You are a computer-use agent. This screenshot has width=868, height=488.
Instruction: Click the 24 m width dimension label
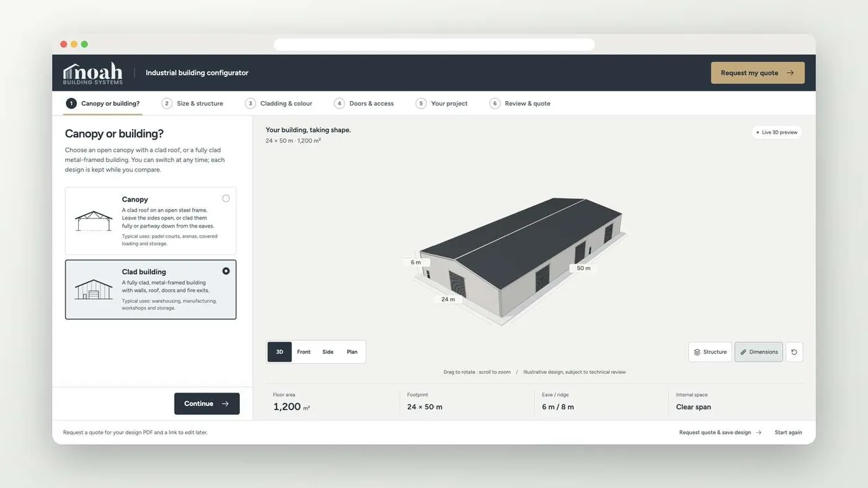pos(448,299)
